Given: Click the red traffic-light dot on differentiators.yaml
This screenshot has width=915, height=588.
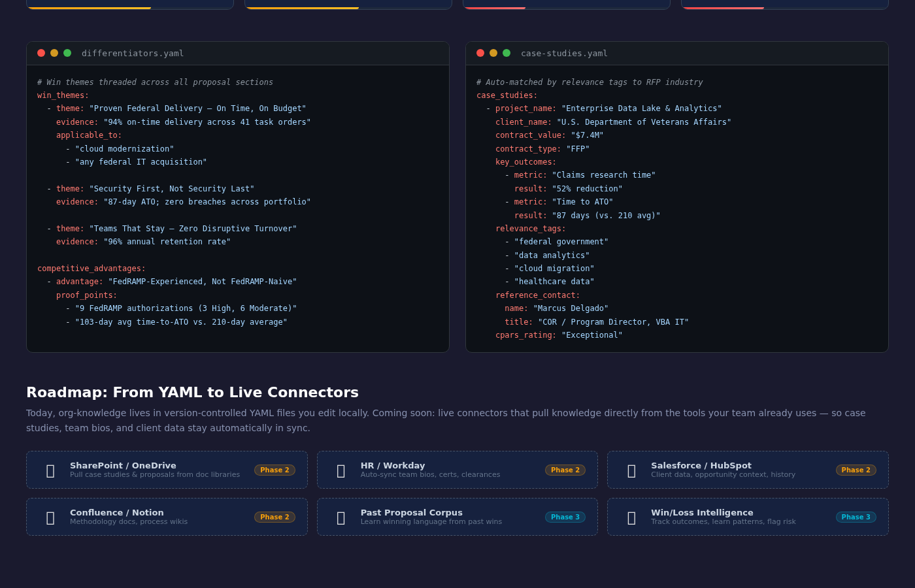Looking at the screenshot, I should (41, 53).
